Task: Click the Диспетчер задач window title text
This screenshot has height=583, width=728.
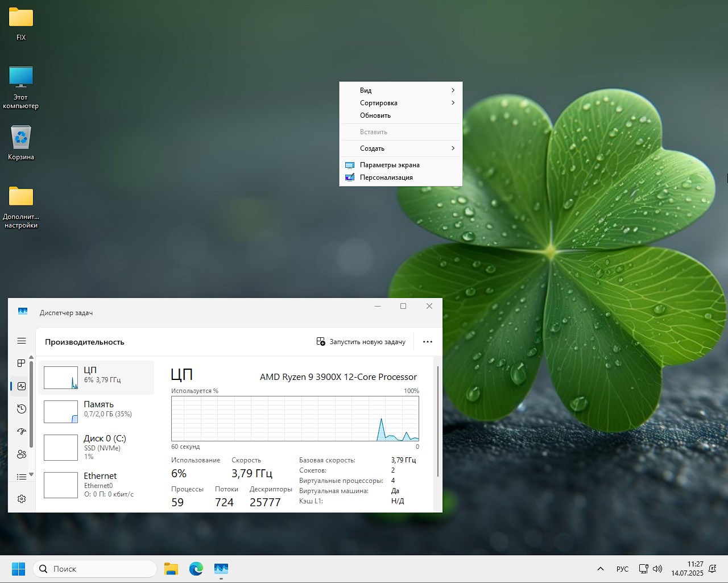Action: 66,313
